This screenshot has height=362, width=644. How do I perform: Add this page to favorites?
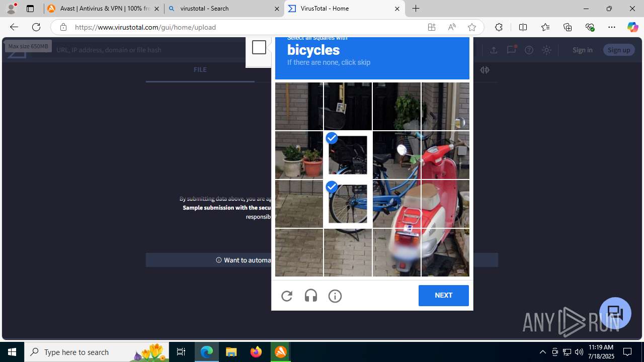tap(472, 27)
